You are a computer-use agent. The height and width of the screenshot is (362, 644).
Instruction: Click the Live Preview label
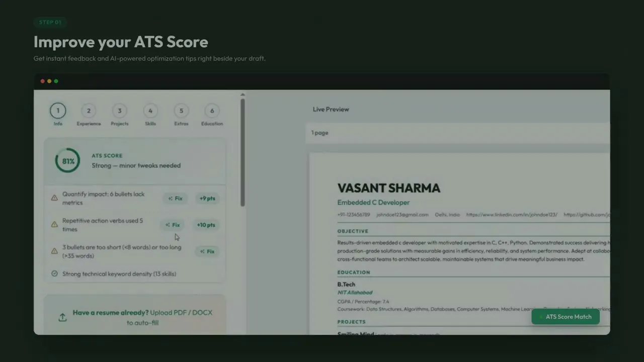[331, 109]
